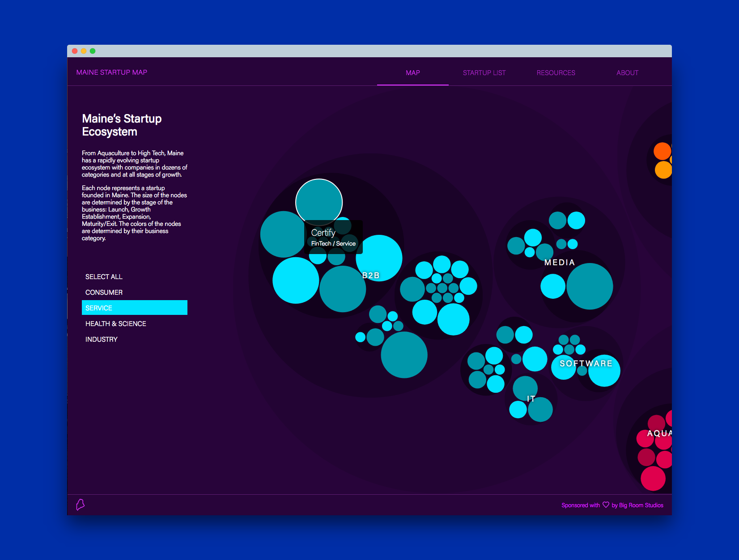Click the Maine state outline icon
This screenshot has width=739, height=560.
pyautogui.click(x=81, y=505)
